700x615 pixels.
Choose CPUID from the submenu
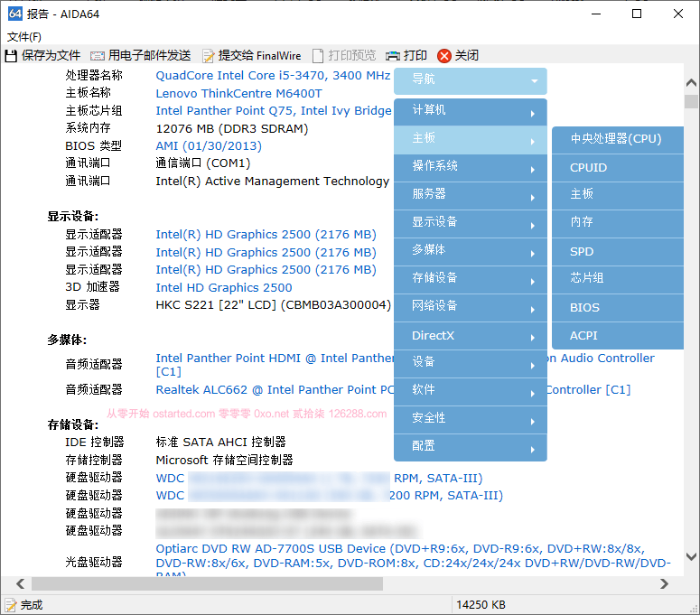point(618,168)
